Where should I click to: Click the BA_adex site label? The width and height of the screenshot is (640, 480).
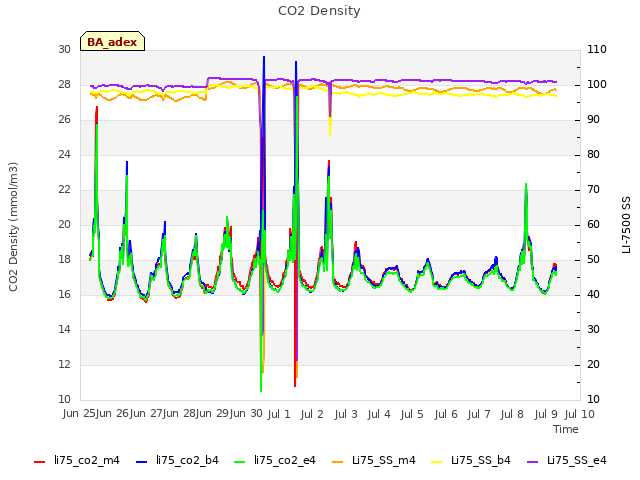point(112,42)
